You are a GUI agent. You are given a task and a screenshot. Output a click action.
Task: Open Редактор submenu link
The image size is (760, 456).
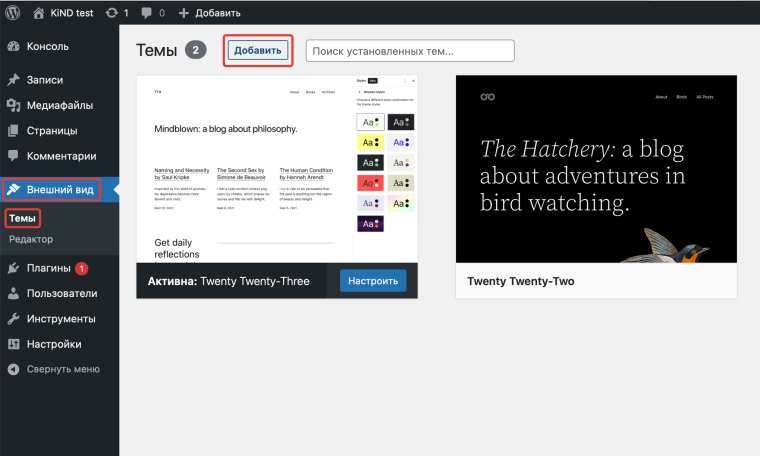pos(31,239)
